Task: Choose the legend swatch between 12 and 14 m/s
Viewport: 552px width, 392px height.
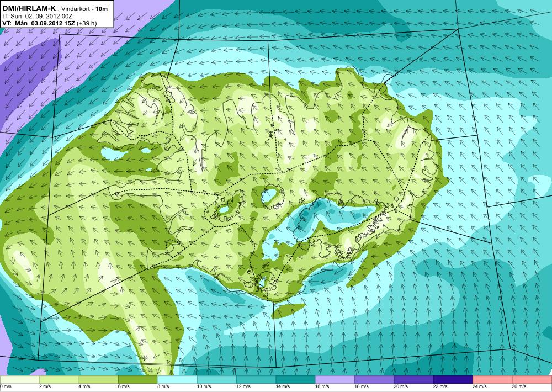Action: click(256, 380)
